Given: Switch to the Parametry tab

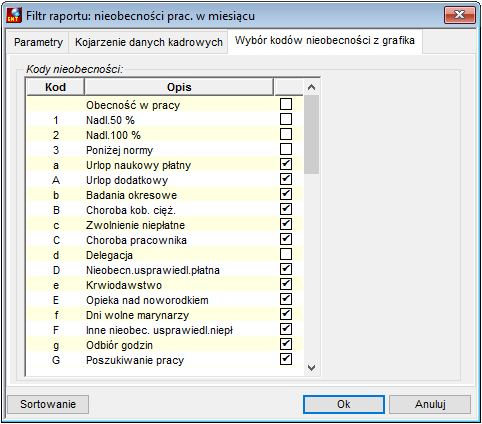Looking at the screenshot, I should click(38, 42).
